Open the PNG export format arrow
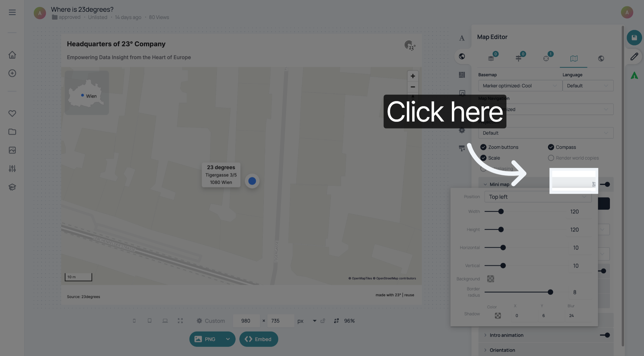This screenshot has width=644, height=356. point(228,339)
